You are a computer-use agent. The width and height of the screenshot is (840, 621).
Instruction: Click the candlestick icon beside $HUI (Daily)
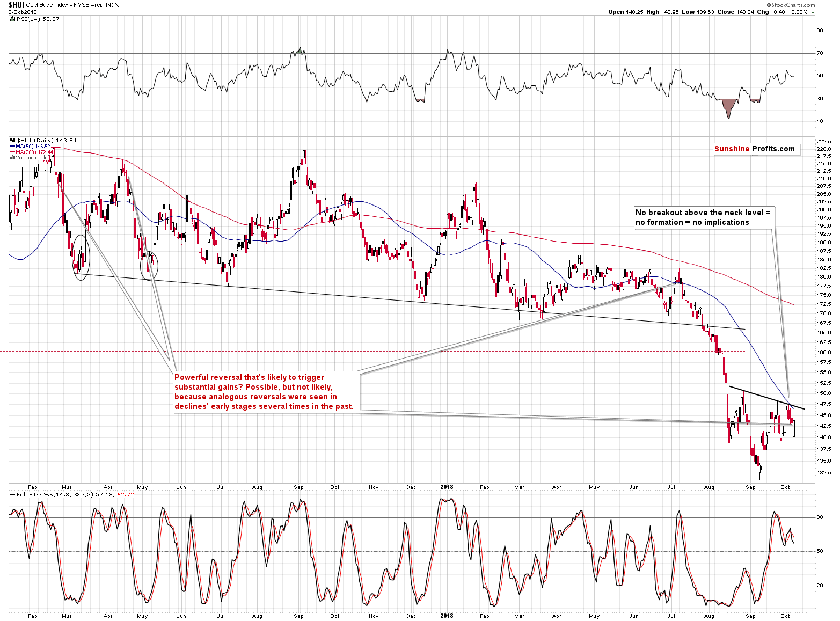point(13,141)
